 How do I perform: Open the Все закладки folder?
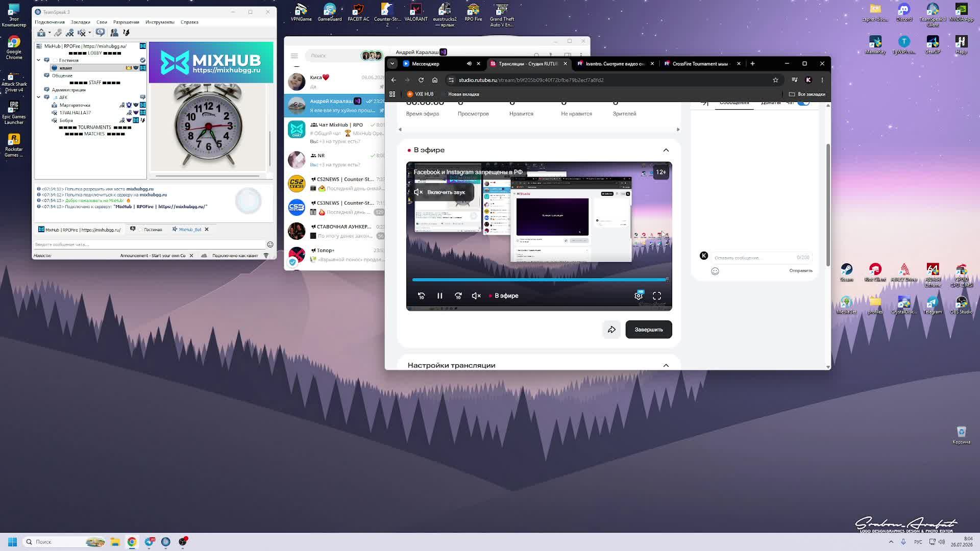[x=807, y=94]
